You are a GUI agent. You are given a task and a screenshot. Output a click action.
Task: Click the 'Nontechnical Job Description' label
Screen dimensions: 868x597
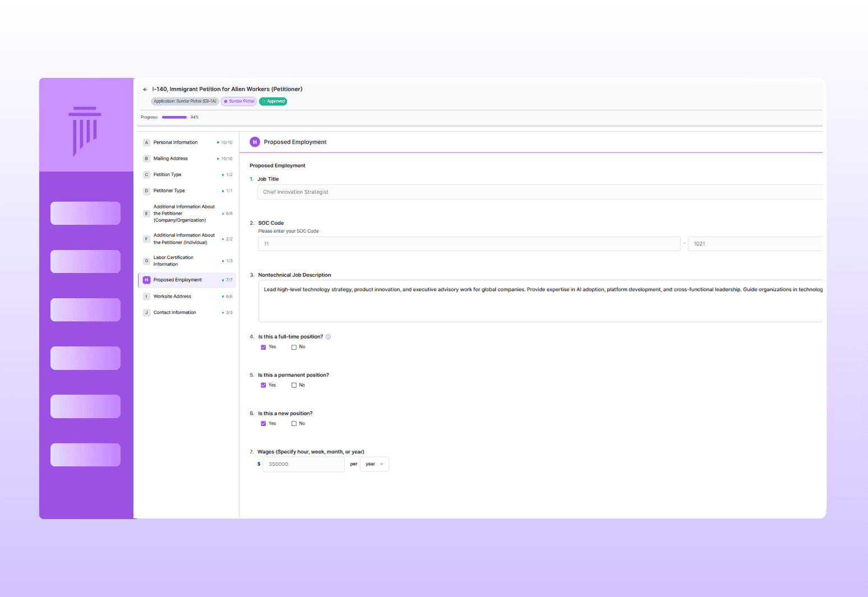[x=294, y=275]
